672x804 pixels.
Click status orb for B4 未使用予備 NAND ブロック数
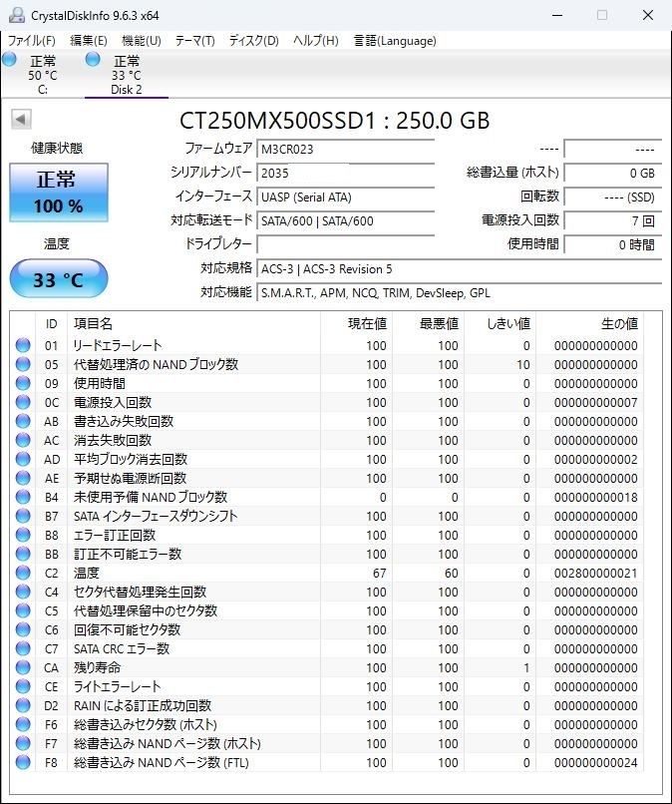click(x=23, y=497)
